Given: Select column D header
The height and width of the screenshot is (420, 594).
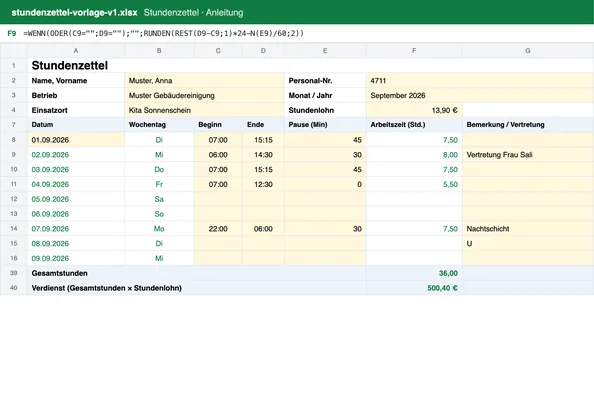Looking at the screenshot, I should pyautogui.click(x=263, y=50).
